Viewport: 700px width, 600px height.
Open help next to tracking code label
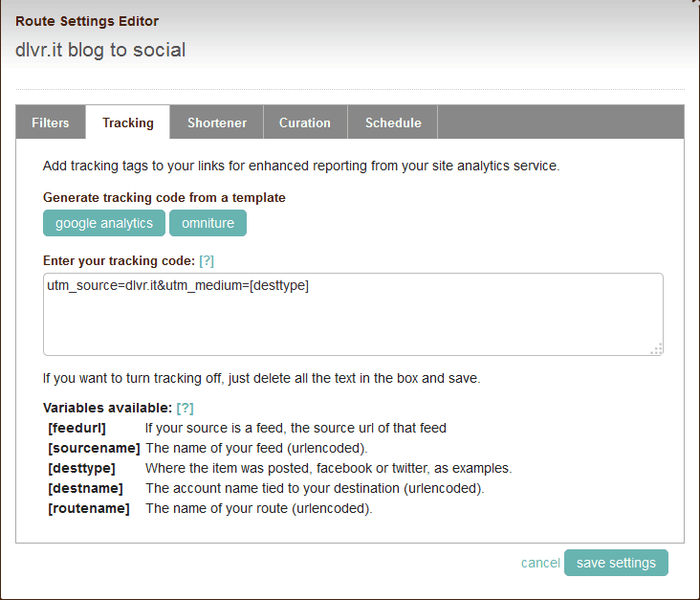pyautogui.click(x=207, y=260)
